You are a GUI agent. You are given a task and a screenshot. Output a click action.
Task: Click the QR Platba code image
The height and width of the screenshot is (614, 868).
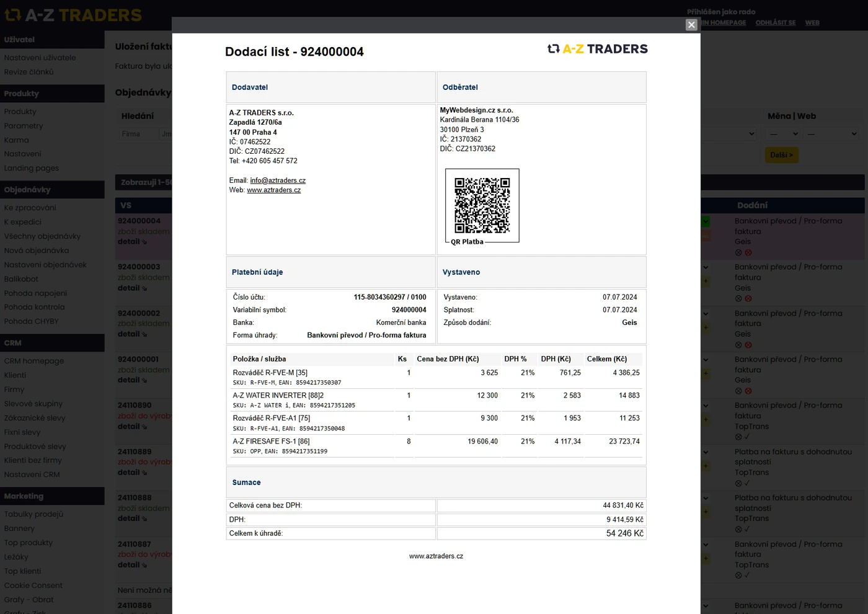482,205
